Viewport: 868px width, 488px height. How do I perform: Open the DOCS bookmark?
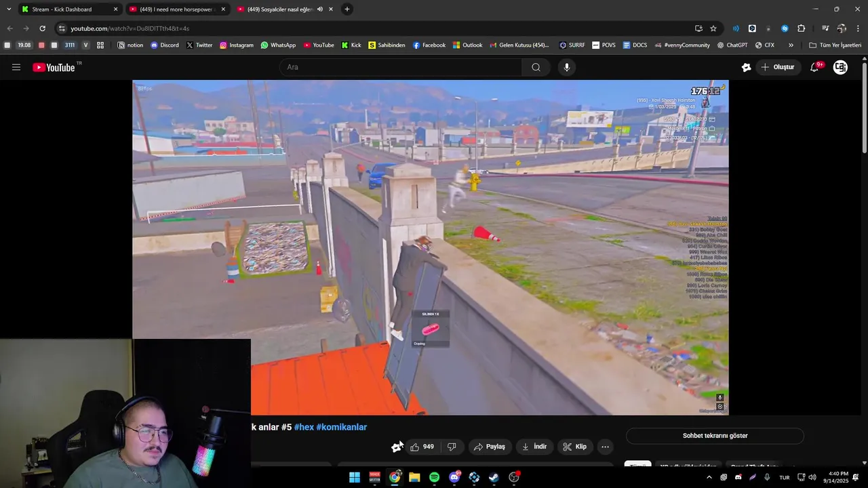tap(635, 45)
